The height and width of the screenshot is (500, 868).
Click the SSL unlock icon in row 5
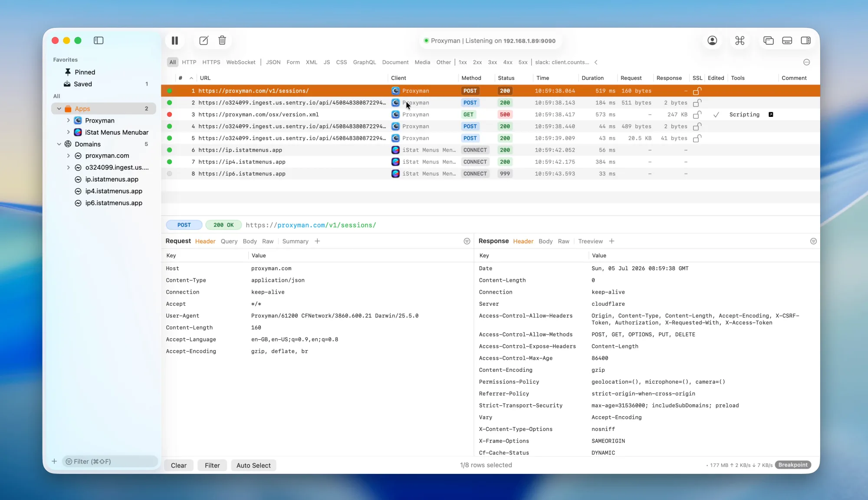click(697, 138)
